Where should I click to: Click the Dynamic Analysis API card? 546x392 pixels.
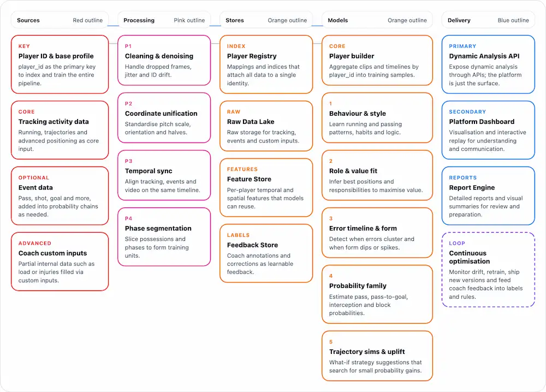488,64
